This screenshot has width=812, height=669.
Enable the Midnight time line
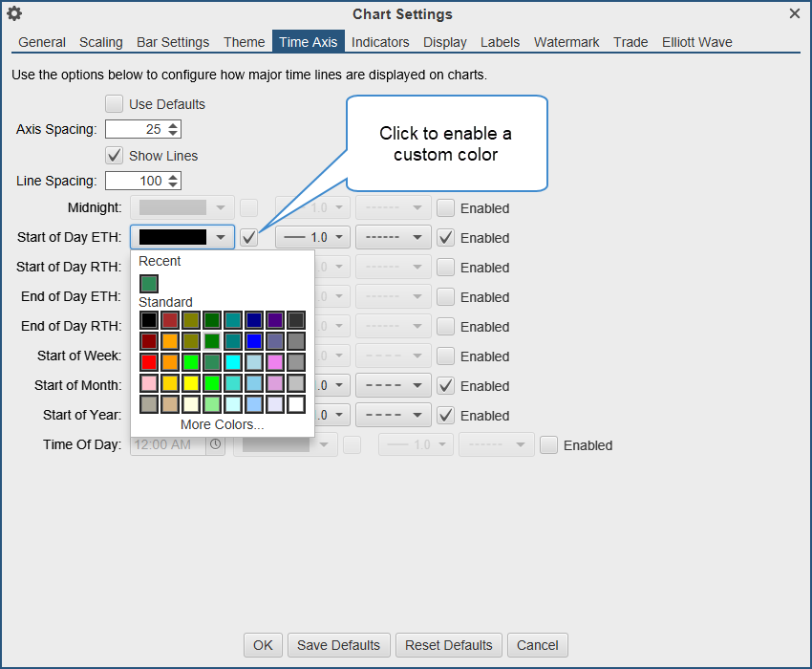pos(445,207)
